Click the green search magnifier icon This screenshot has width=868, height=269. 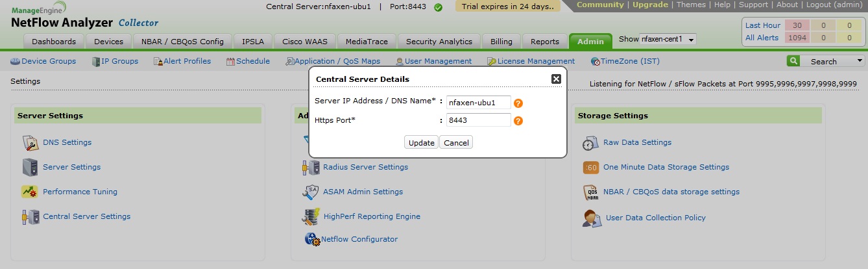[793, 61]
